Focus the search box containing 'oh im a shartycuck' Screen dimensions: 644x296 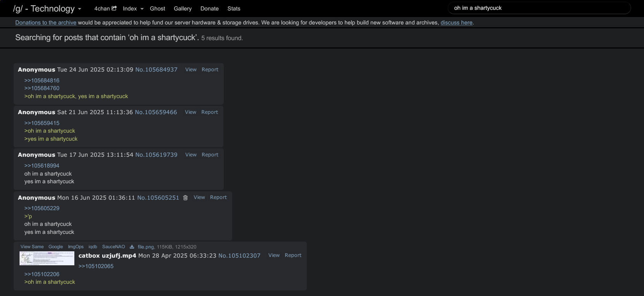coord(539,8)
